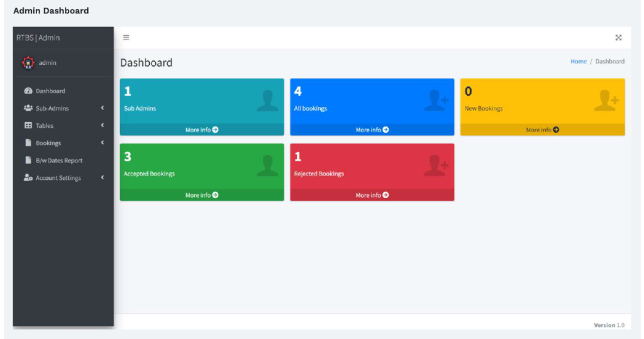644x339 pixels.
Task: Expand the Tables menu chevron
Action: click(x=103, y=125)
